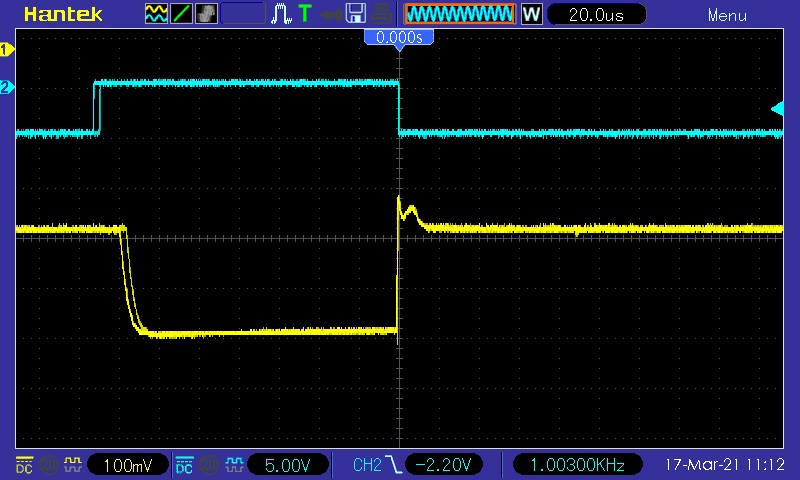Image resolution: width=800 pixels, height=480 pixels.
Task: Click the green T trigger status icon
Action: pos(304,14)
